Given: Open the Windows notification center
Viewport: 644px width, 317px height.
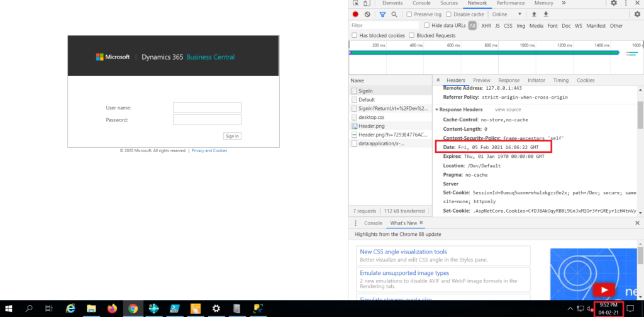Looking at the screenshot, I should [x=630, y=308].
